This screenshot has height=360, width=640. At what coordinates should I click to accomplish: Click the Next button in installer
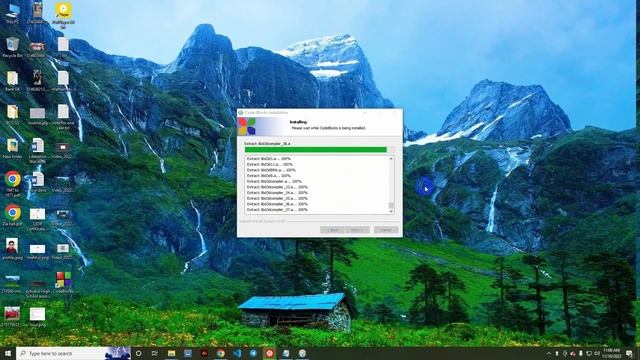[x=357, y=230]
